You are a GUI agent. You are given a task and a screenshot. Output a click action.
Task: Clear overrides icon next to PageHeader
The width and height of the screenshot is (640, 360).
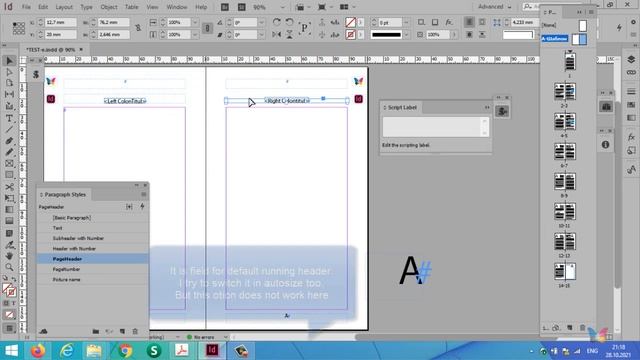(129, 207)
